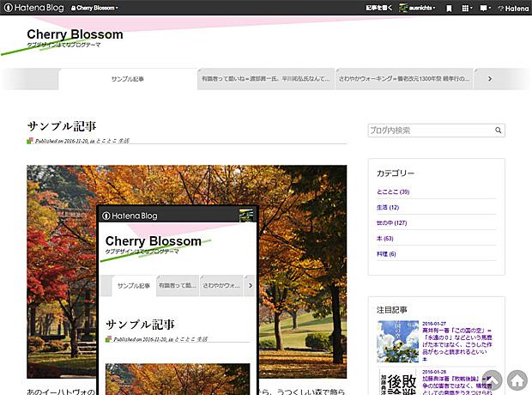
Task: Click the Hatena logo at top right
Action: (x=513, y=8)
